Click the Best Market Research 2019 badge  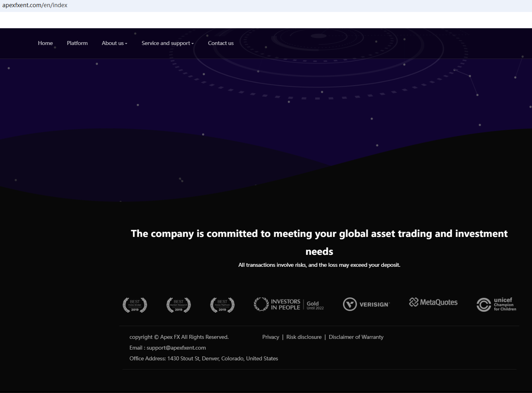[x=179, y=305]
